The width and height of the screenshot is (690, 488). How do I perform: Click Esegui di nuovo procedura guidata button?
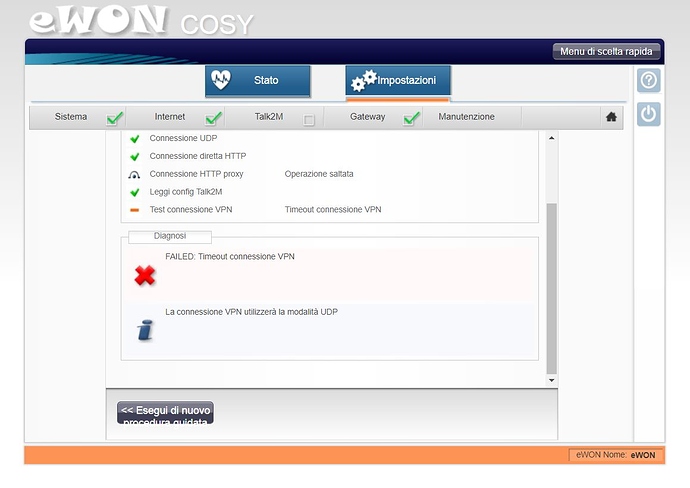(x=165, y=412)
